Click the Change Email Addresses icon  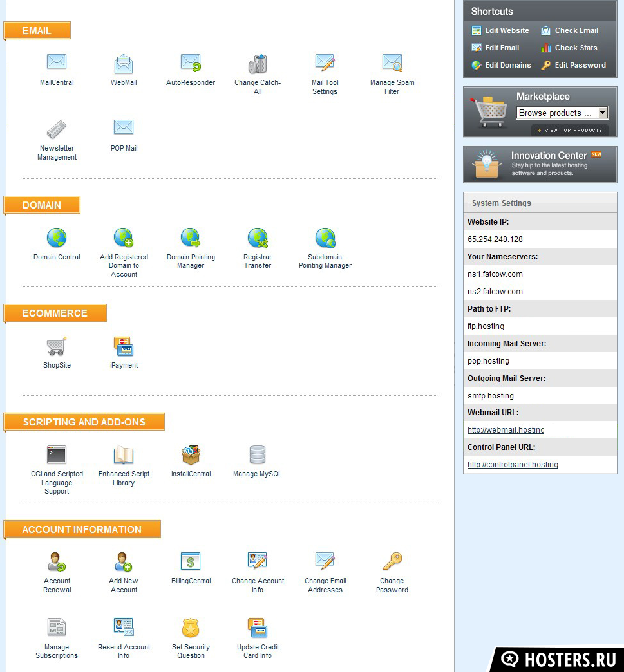(x=325, y=561)
